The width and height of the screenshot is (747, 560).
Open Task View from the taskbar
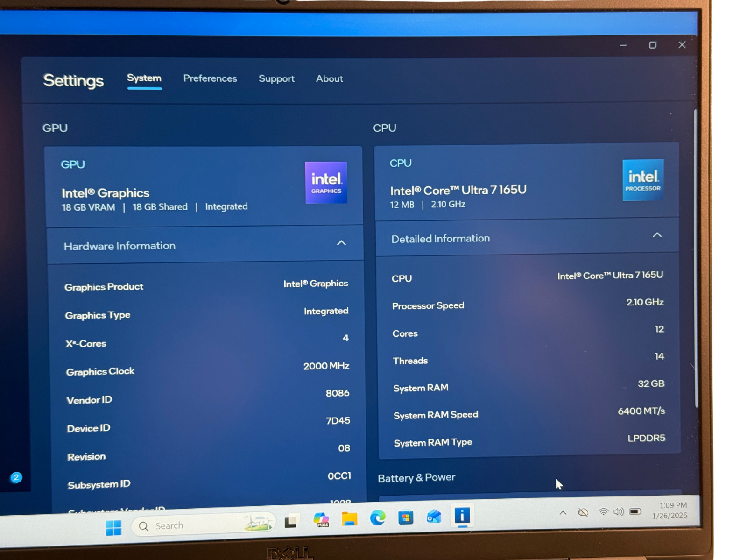coord(291,521)
